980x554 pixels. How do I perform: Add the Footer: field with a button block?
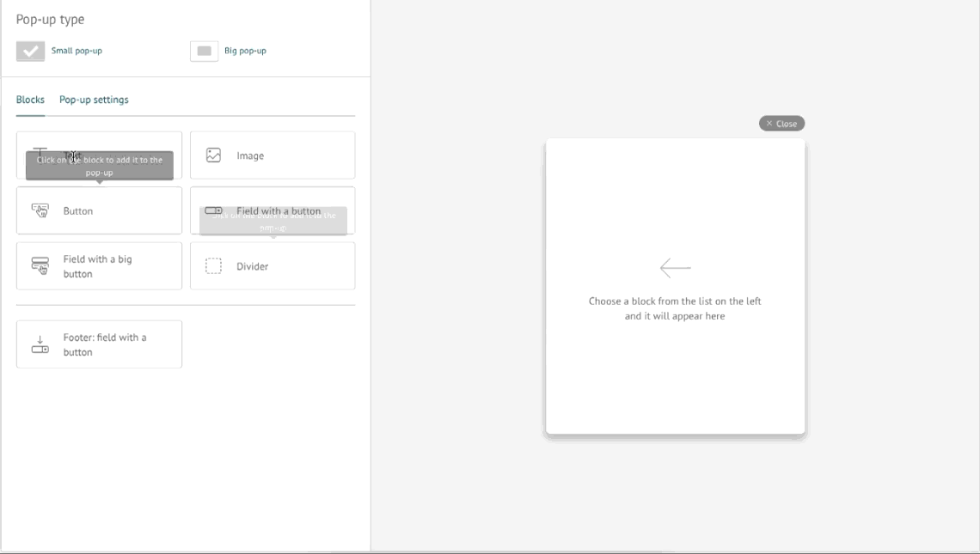click(x=99, y=344)
